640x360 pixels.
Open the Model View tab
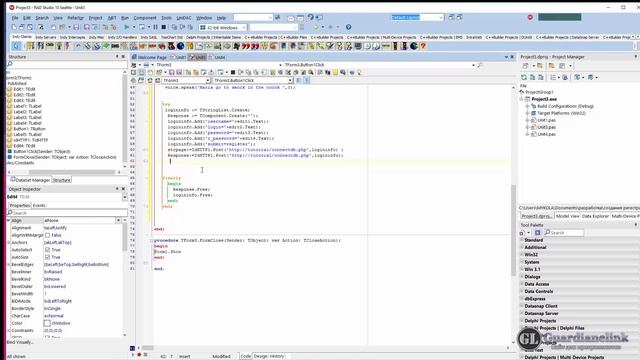[x=567, y=216]
